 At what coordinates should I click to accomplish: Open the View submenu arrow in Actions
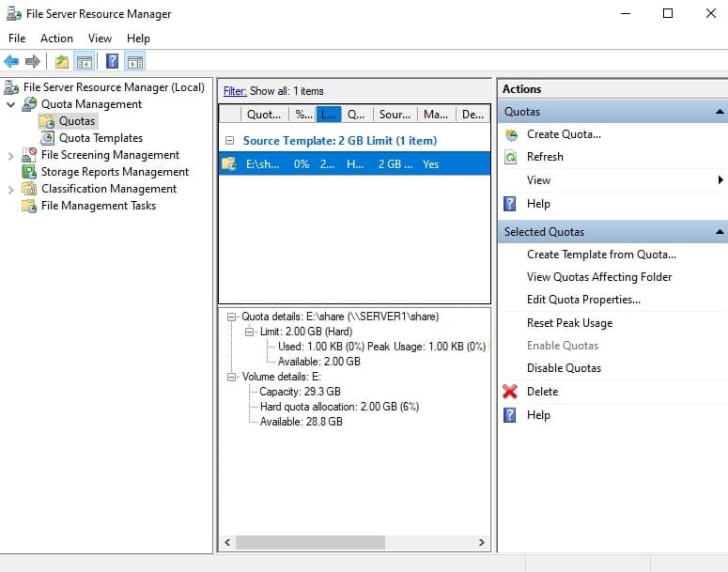[720, 179]
